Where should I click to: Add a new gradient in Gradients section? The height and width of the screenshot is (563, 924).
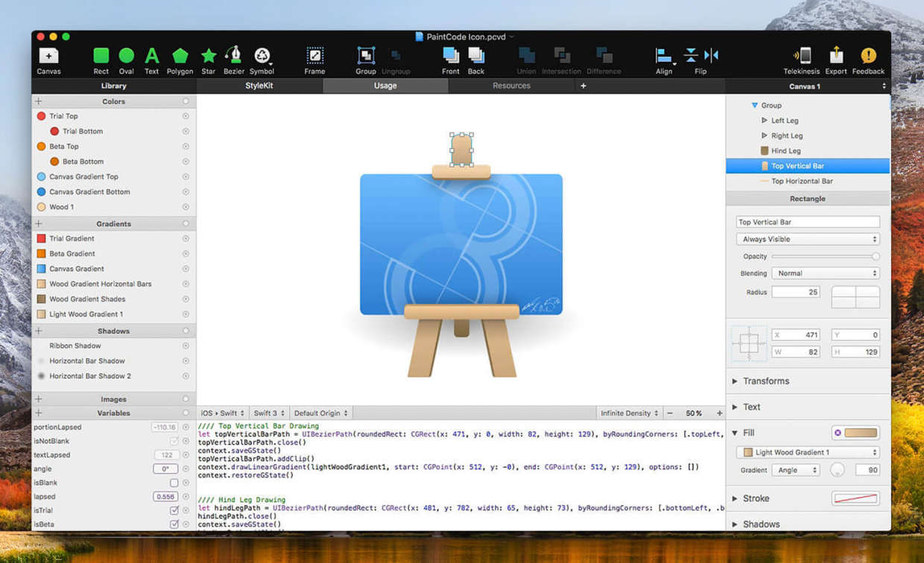39,223
